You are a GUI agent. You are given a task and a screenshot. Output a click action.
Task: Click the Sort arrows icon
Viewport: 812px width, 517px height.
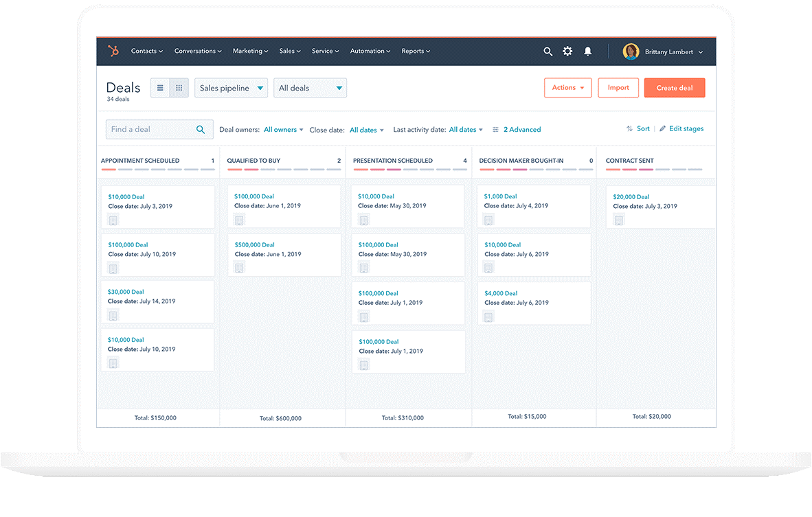[630, 128]
